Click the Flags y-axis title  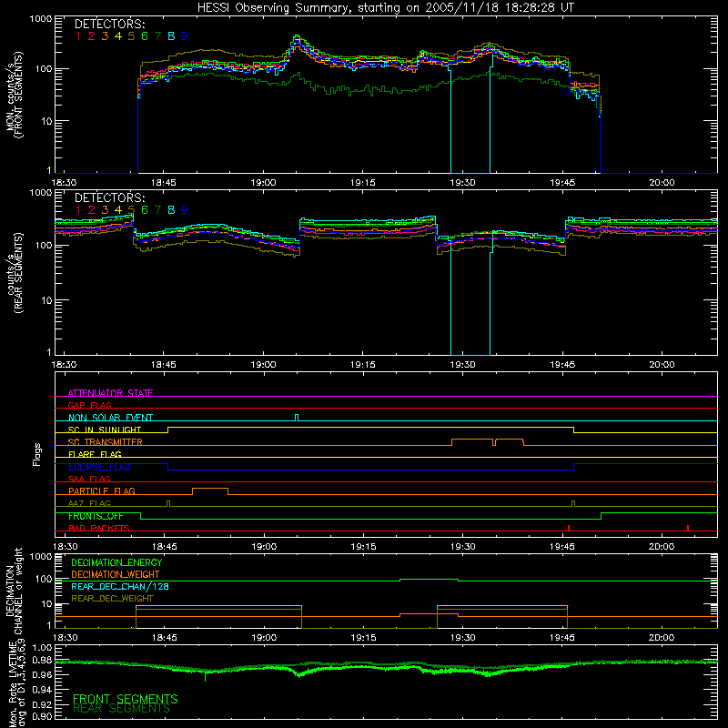(x=36, y=454)
